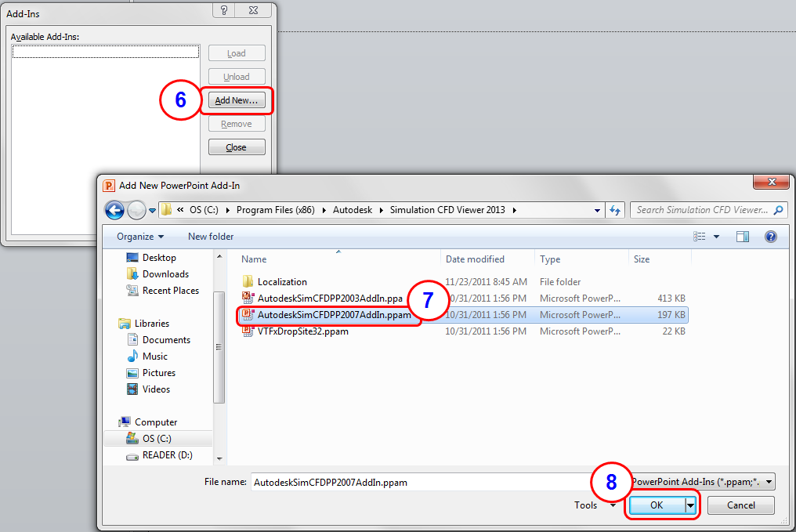The image size is (796, 532).
Task: Click the Cancel button
Action: coord(740,505)
